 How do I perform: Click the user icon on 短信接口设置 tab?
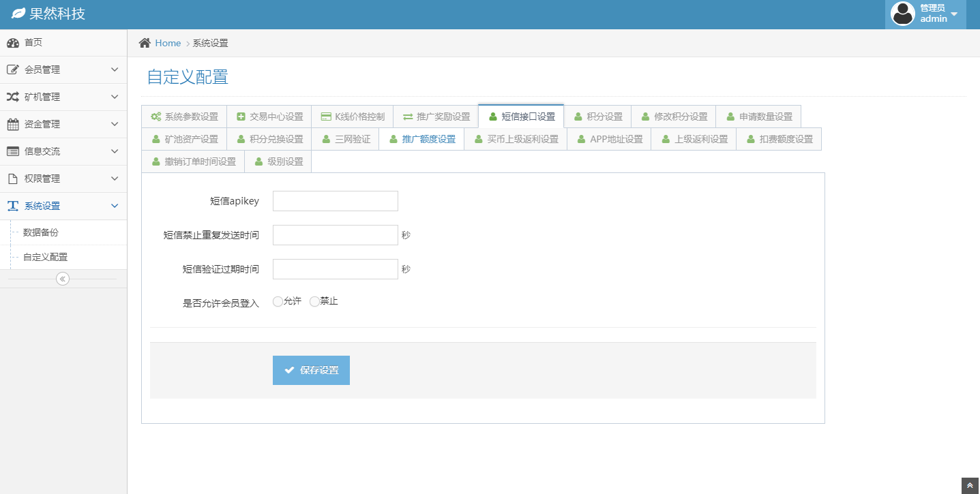point(493,117)
